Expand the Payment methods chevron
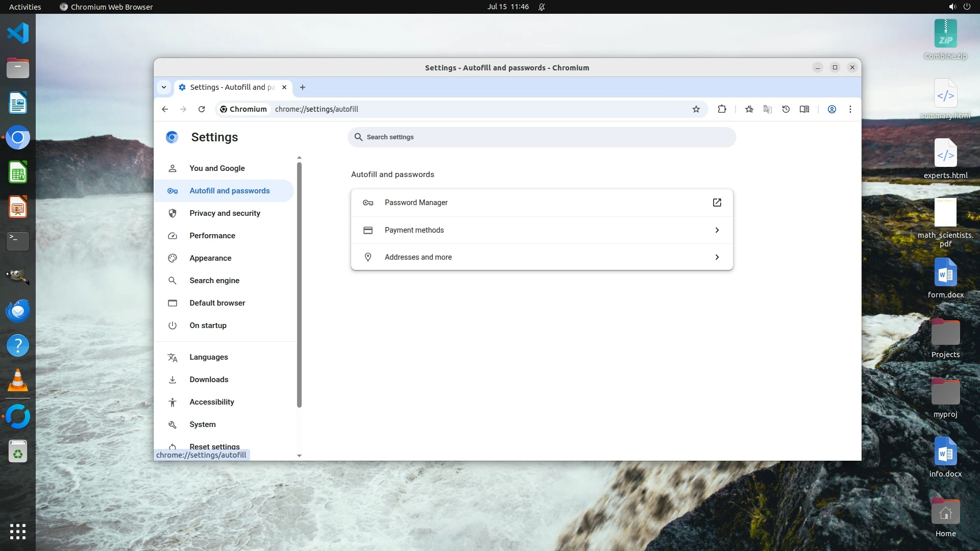The height and width of the screenshot is (551, 980). [x=717, y=230]
